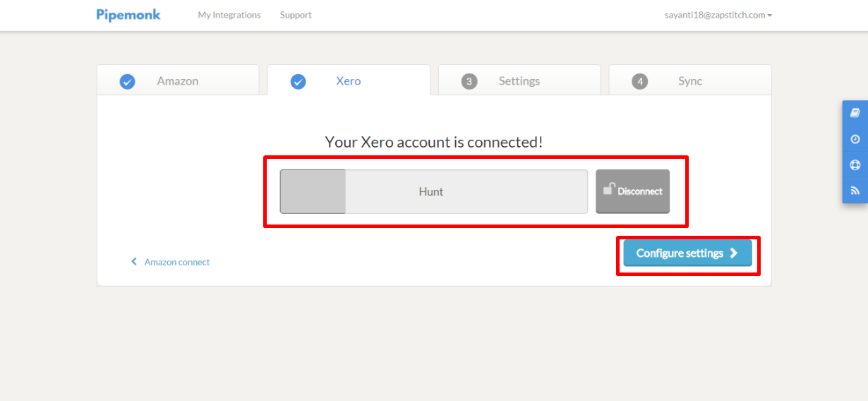Expand the sayanti18@zapstitch.com account dropdown
The image size is (868, 401).
click(x=718, y=15)
